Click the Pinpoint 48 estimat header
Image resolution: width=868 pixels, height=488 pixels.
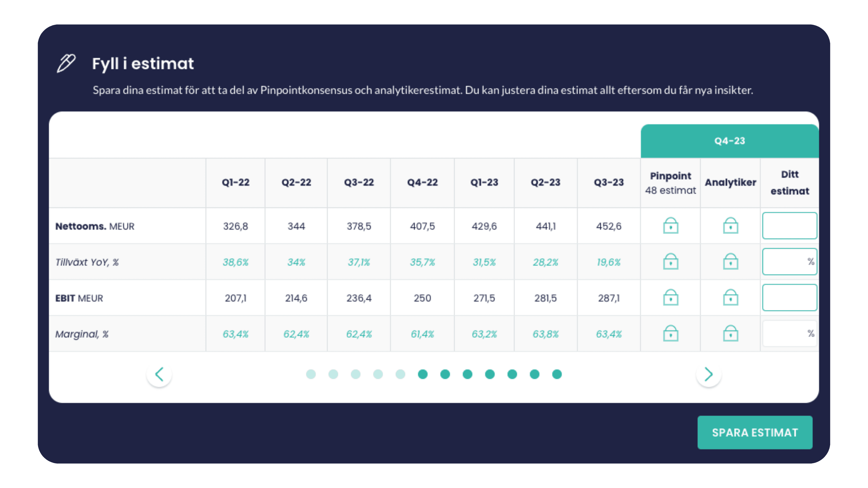(x=670, y=183)
